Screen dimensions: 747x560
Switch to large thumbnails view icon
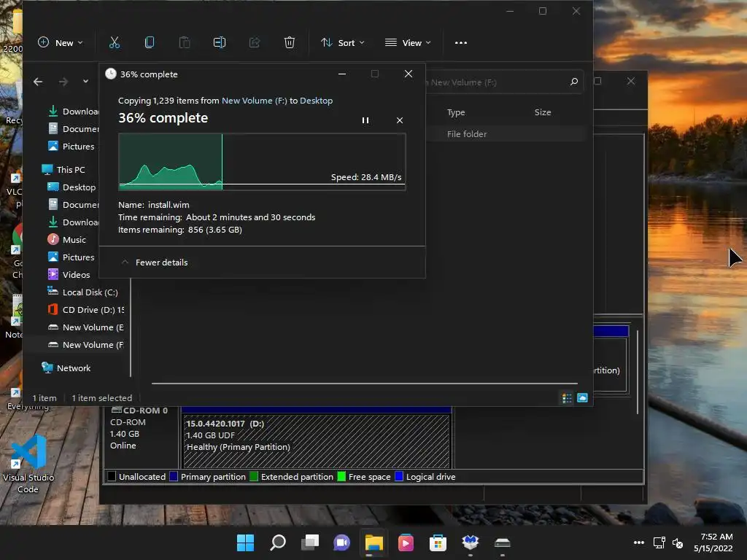582,398
